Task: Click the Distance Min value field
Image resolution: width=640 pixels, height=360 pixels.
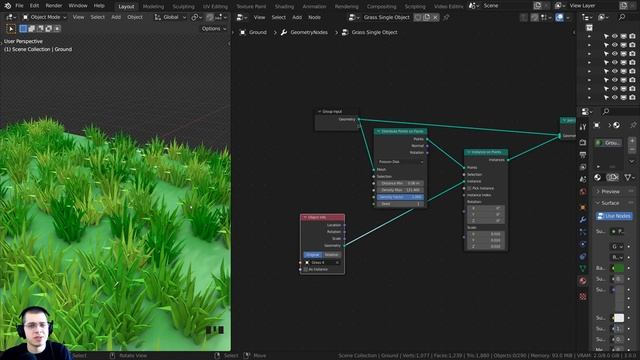Action: [x=400, y=183]
